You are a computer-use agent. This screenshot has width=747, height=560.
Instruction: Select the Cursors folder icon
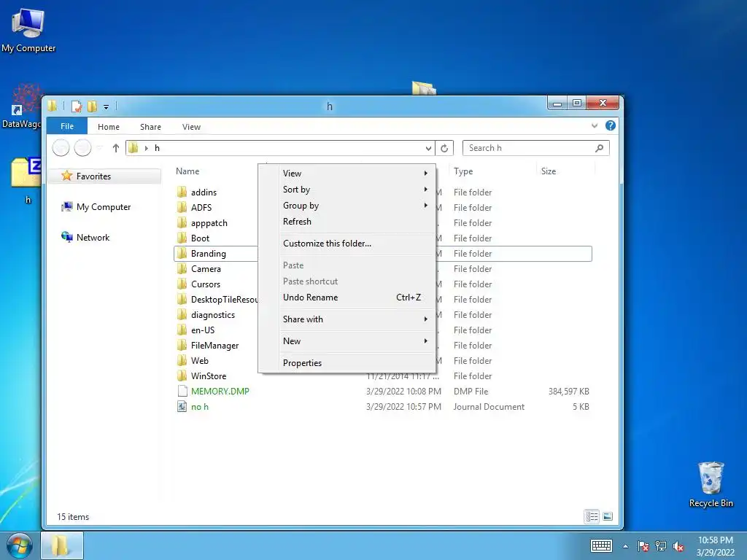182,284
